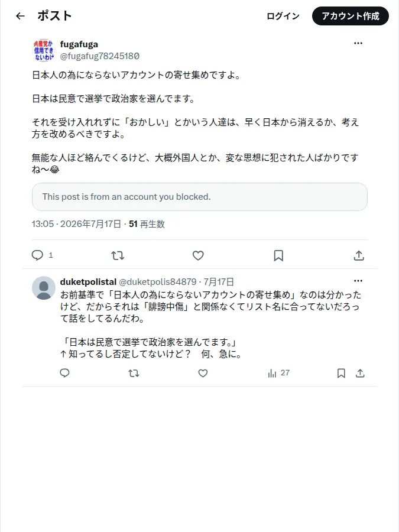Repost duketpolistal's reply
The height and width of the screenshot is (532, 399).
134,373
